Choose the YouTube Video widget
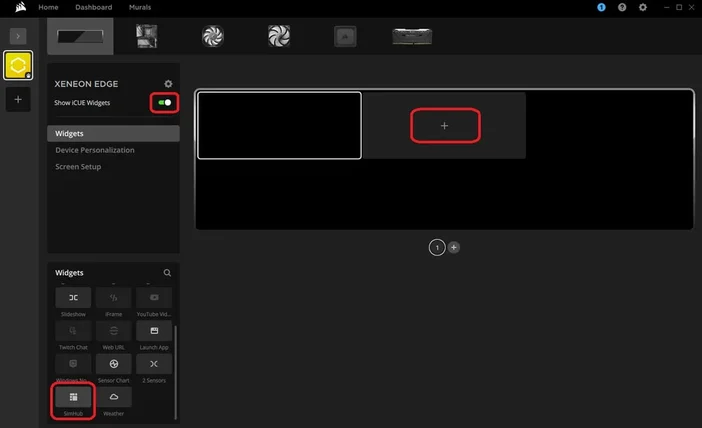 (154, 298)
